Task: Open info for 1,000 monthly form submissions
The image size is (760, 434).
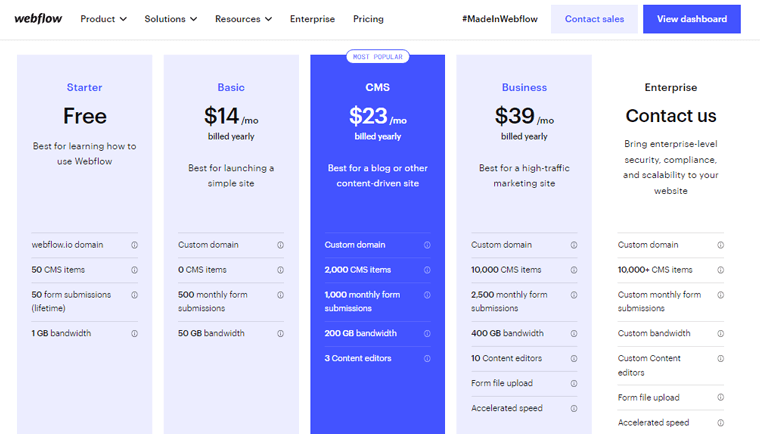Action: (x=427, y=295)
